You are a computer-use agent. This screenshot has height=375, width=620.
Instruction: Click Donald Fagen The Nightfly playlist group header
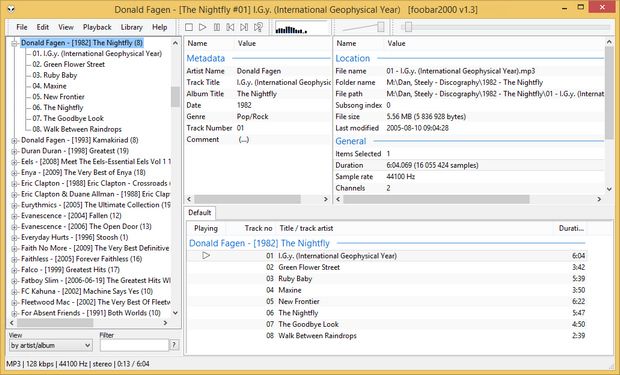pos(259,243)
